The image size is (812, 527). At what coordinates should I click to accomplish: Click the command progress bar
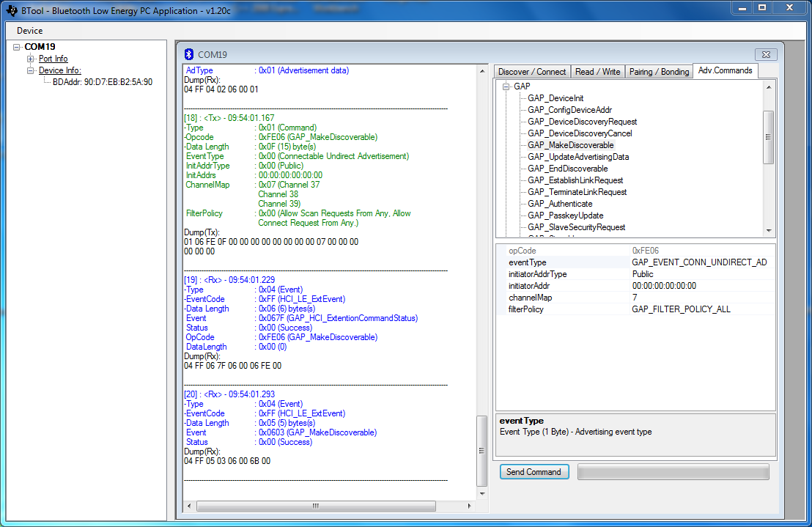[x=673, y=471]
